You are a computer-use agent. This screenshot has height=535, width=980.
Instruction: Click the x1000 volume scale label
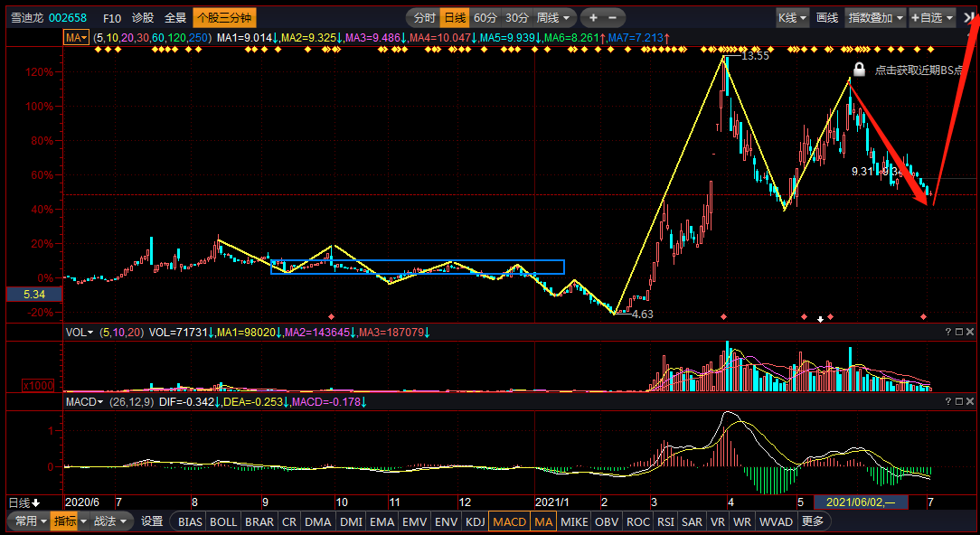tap(38, 386)
